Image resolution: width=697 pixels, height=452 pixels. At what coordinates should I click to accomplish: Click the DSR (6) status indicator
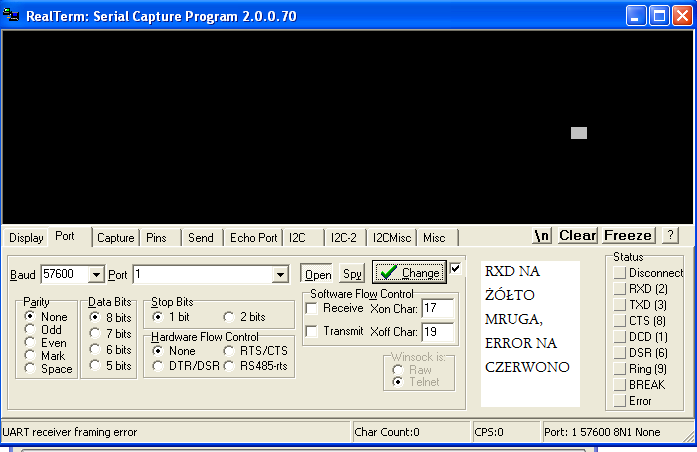tap(620, 352)
